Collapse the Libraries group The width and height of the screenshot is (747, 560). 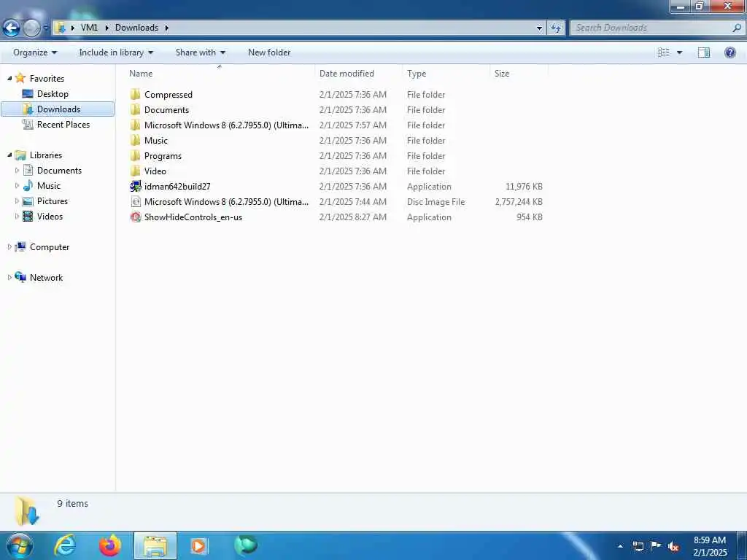coord(9,155)
